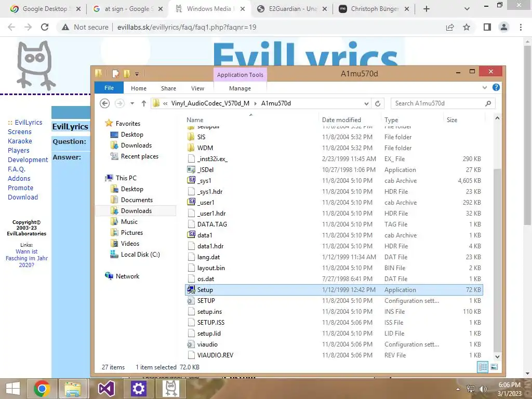Reload the Chrome page
The height and width of the screenshot is (399, 532).
pos(45,27)
